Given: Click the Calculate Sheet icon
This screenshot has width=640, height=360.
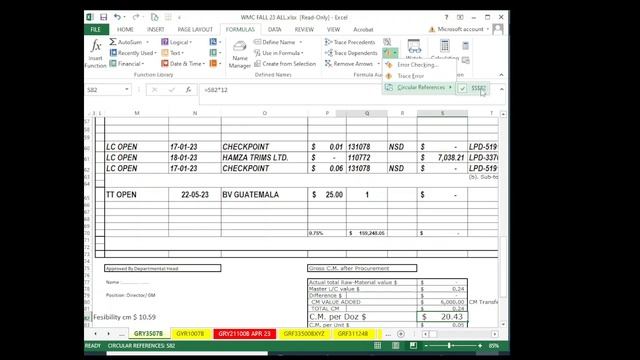Looking at the screenshot, I should click(x=465, y=60).
